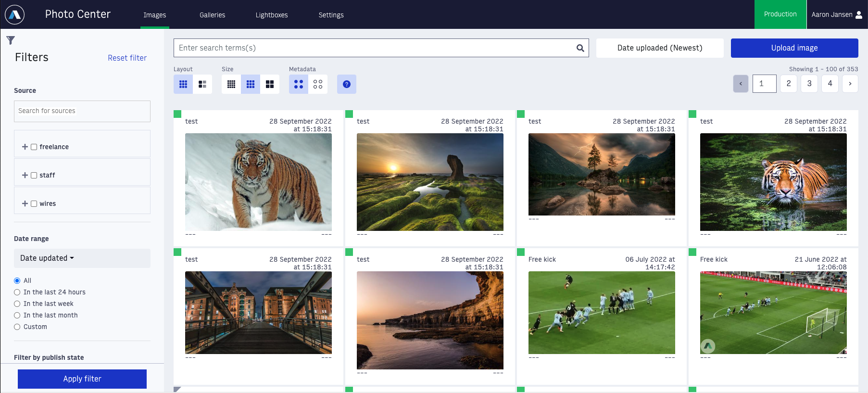Screen dimensions: 868x393
Task: Select the All date range radio
Action: pyautogui.click(x=17, y=281)
